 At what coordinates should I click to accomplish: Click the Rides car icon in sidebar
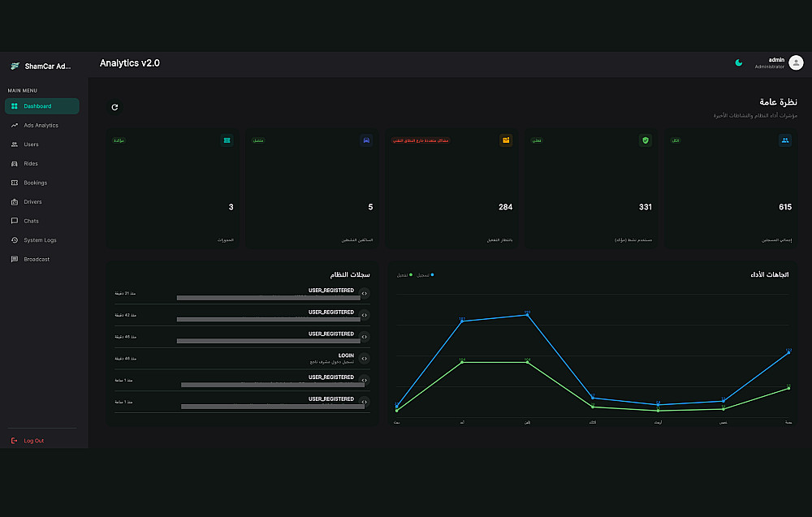point(15,163)
